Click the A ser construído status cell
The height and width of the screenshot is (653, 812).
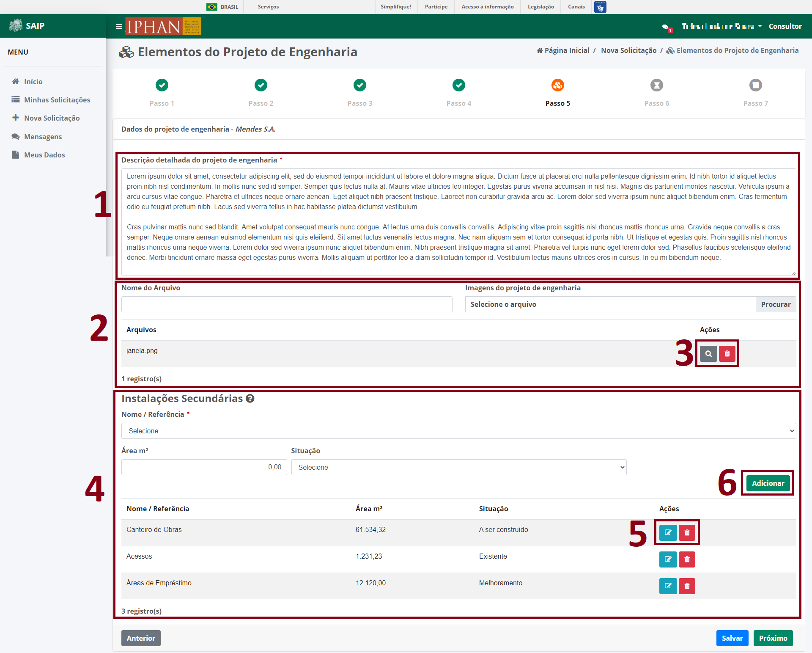coord(503,529)
